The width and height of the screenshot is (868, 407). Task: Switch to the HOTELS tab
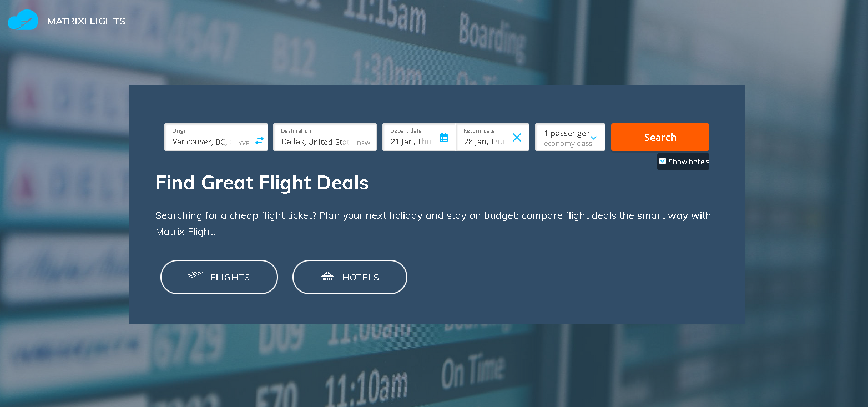pos(350,277)
